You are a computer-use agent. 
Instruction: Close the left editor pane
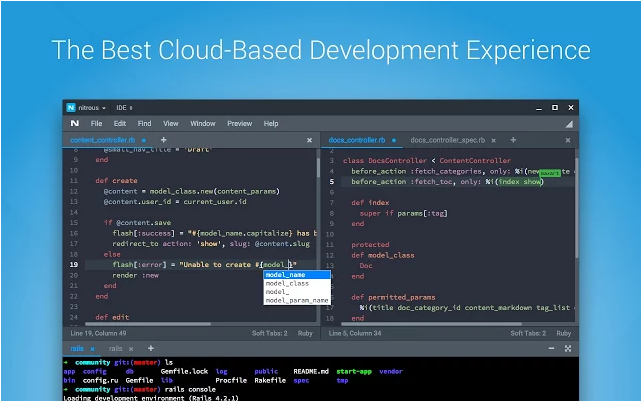coord(309,140)
